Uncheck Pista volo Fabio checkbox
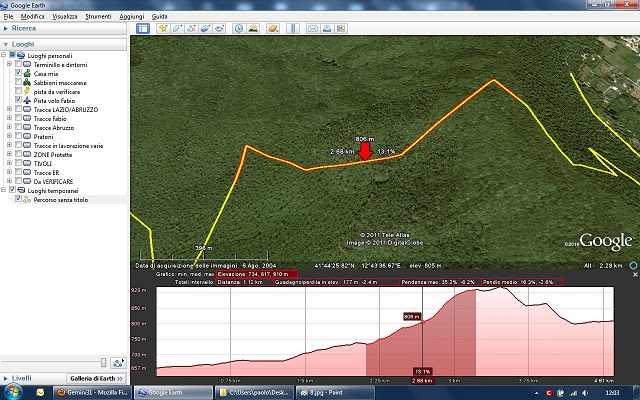 [x=18, y=100]
